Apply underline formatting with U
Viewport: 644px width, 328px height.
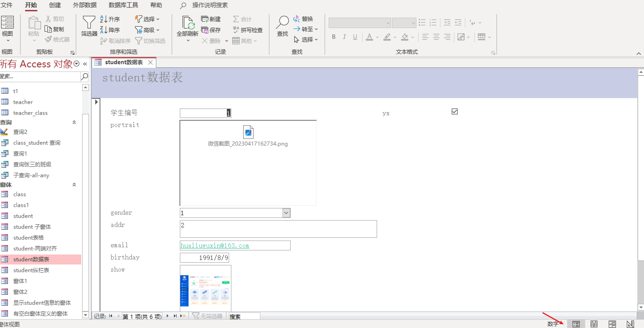tap(355, 37)
